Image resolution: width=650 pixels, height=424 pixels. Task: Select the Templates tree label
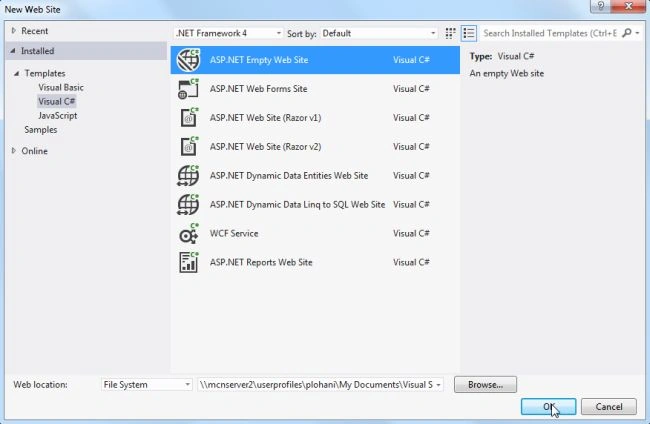[x=45, y=73]
